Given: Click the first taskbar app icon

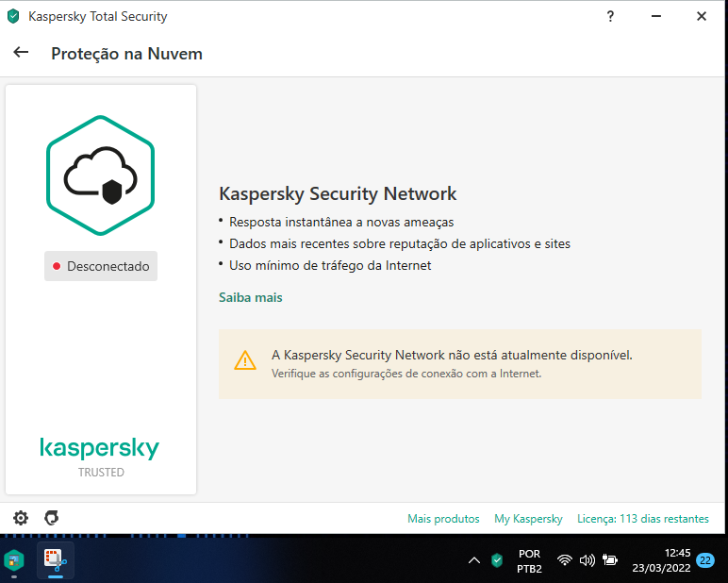Looking at the screenshot, I should click(14, 560).
